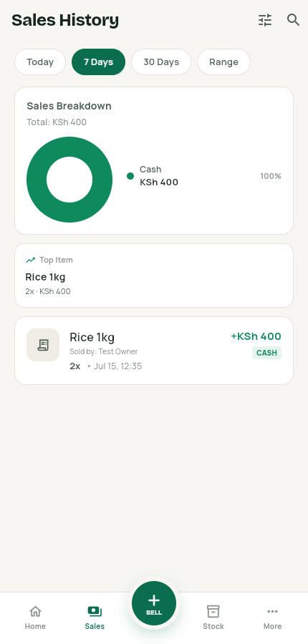Viewport: 308px width, 644px height.
Task: Select the Cash legend dot
Action: click(x=130, y=176)
